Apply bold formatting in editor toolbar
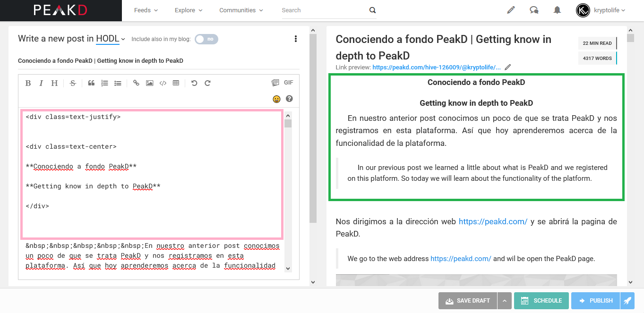The height and width of the screenshot is (313, 644). (28, 83)
